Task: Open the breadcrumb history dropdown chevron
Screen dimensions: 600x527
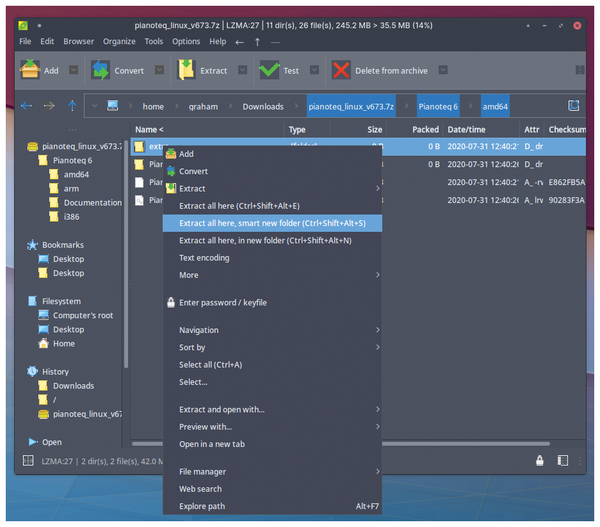Action: pyautogui.click(x=95, y=106)
